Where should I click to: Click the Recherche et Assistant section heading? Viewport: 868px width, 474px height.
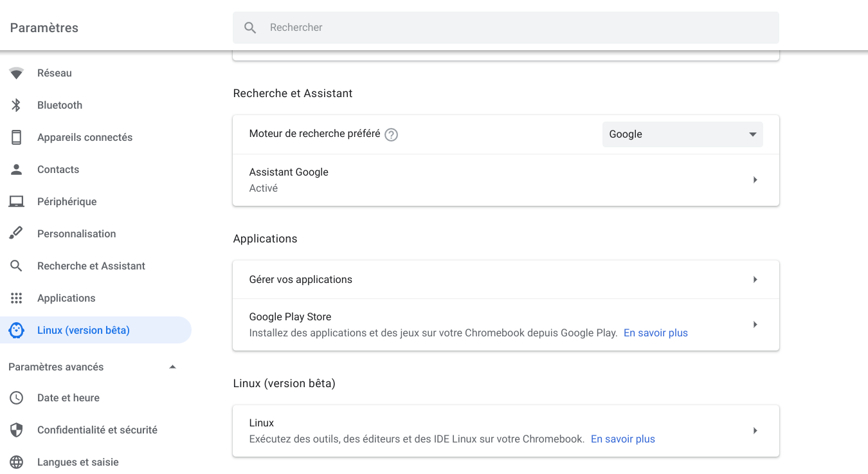293,93
